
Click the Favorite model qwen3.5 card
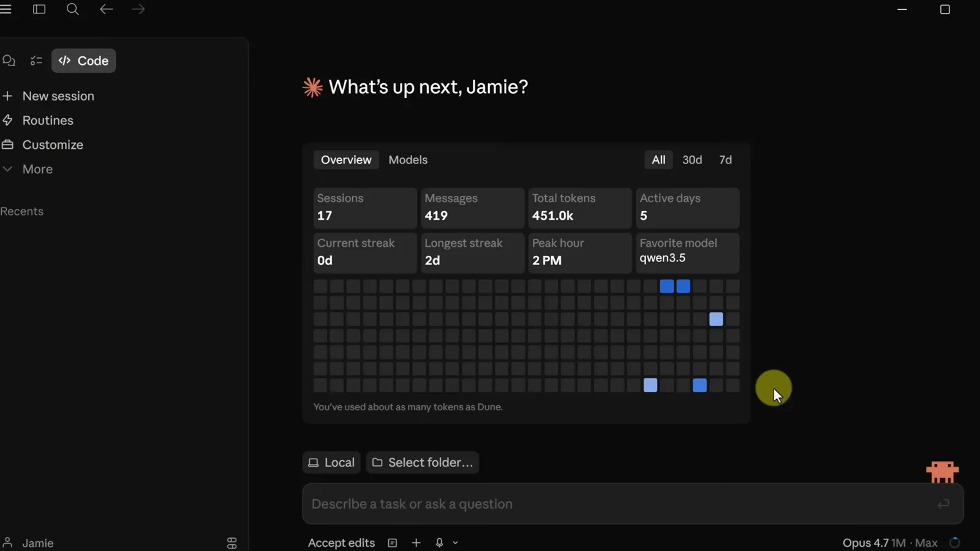[688, 252]
